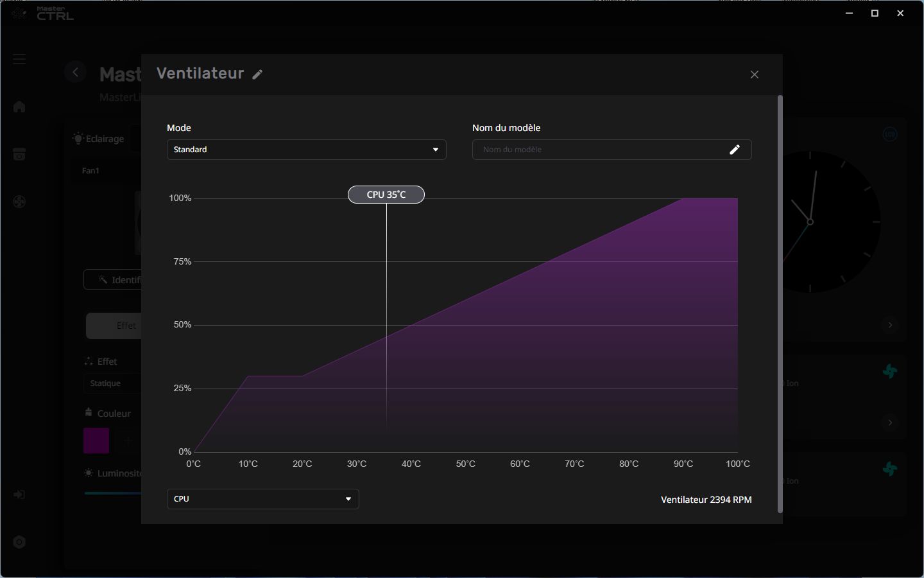924x578 pixels.
Task: Open the CPU source dropdown
Action: point(263,499)
